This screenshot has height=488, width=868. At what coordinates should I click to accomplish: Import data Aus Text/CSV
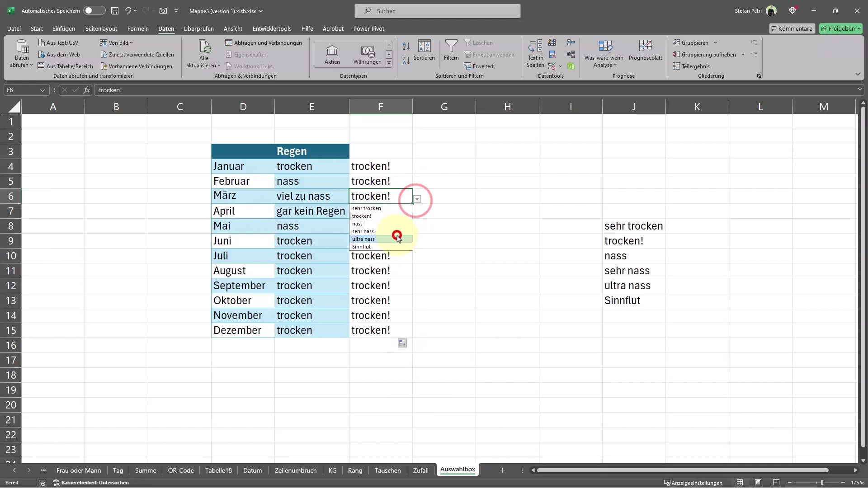[x=58, y=43]
